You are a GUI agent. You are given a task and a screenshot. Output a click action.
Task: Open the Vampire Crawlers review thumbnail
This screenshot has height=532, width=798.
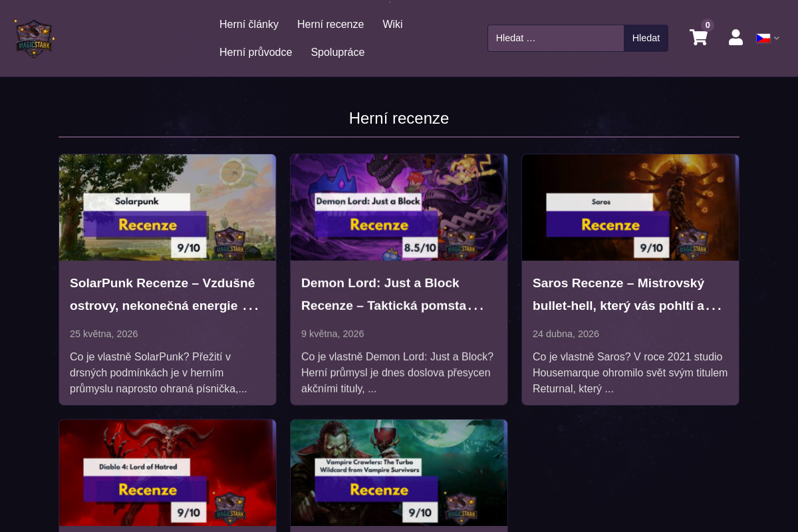399,473
